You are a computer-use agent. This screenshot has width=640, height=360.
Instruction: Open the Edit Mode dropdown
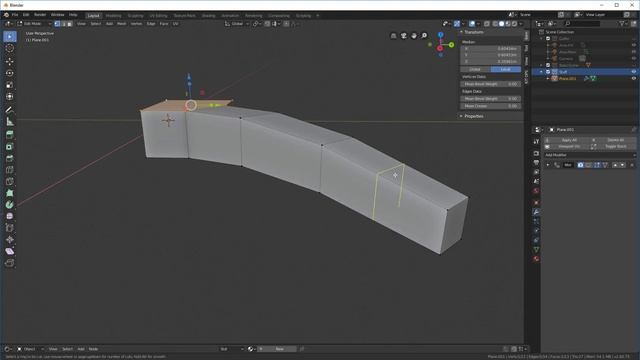pos(34,24)
